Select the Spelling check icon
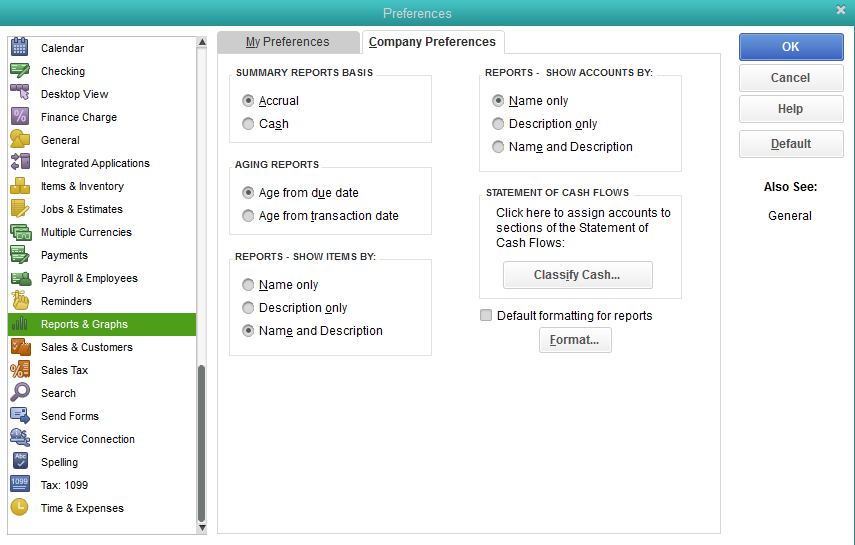The image size is (855, 545). click(20, 462)
